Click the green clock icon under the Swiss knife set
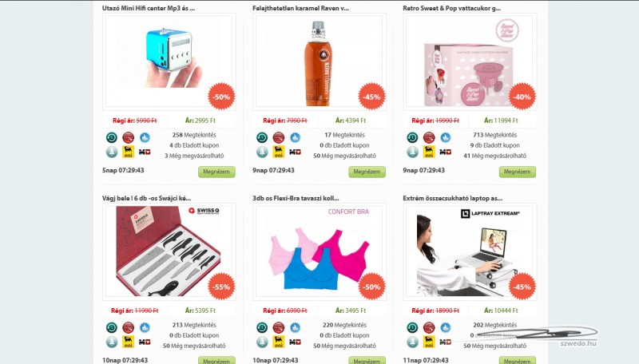Viewport: 639px width, 364px height. [112, 328]
